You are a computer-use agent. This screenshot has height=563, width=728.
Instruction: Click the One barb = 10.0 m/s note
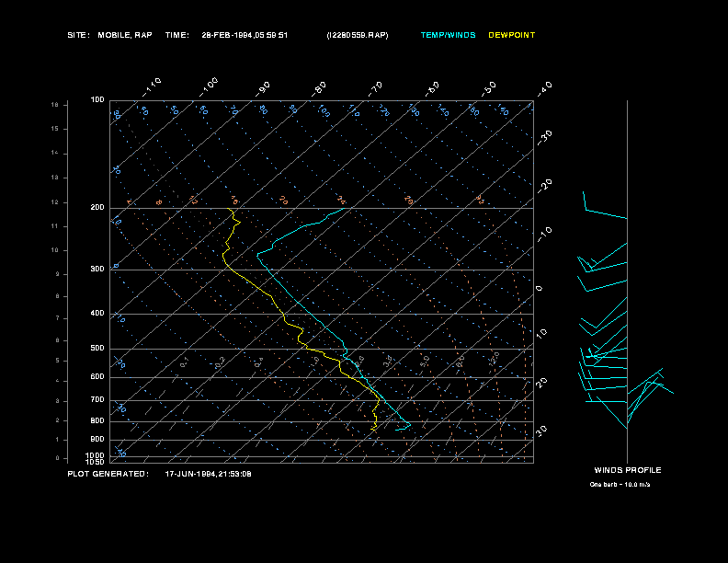(x=620, y=485)
